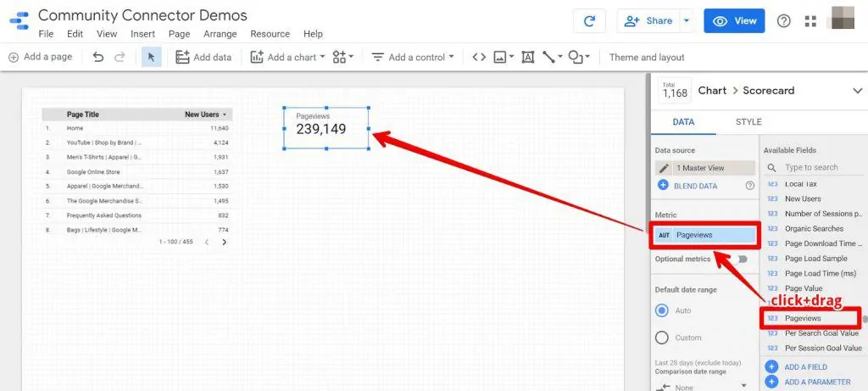Screen dimensions: 868x391
Task: Toggle the Optional metrics switch
Action: 741,259
